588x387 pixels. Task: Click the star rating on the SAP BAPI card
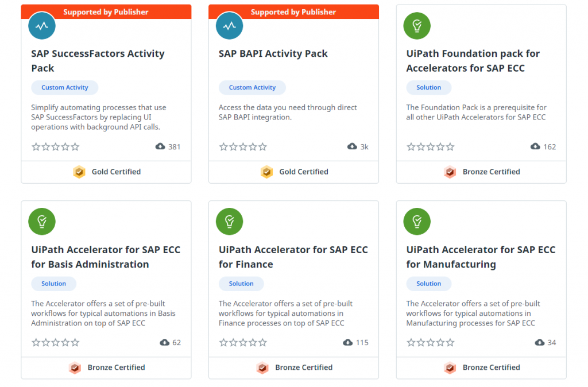pyautogui.click(x=243, y=146)
